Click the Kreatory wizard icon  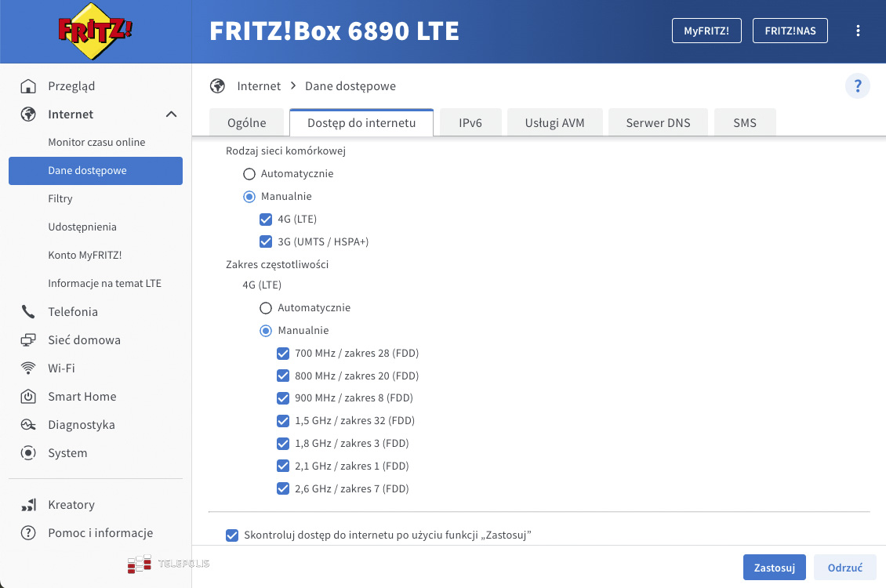[28, 505]
